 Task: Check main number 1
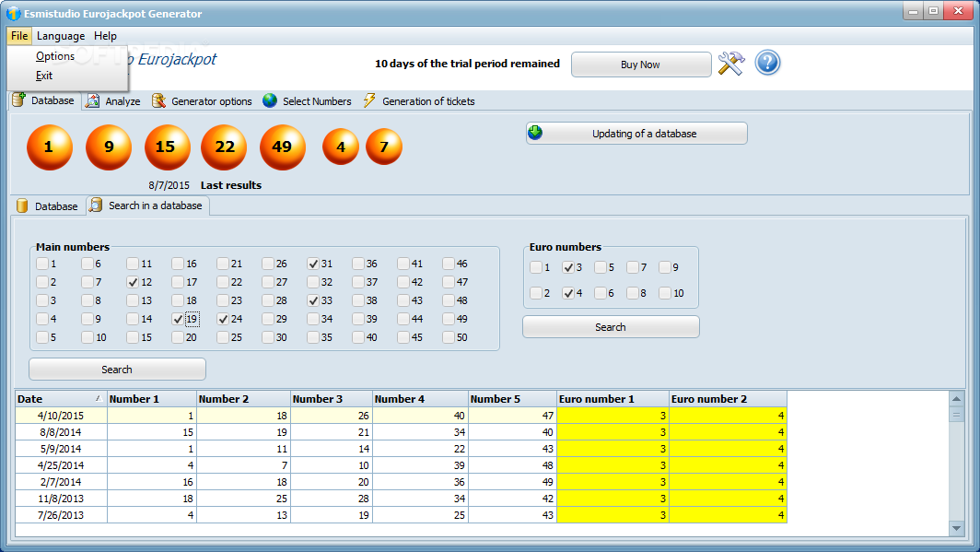[x=41, y=264]
